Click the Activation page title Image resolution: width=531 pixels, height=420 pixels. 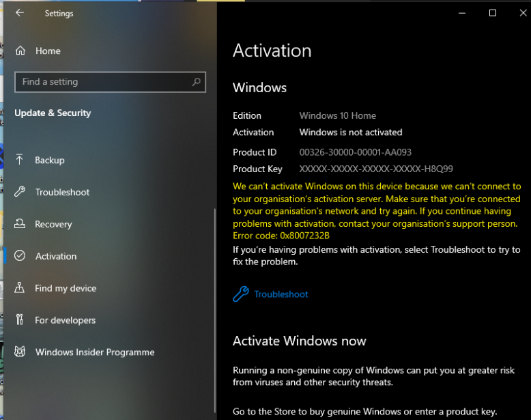coord(272,51)
